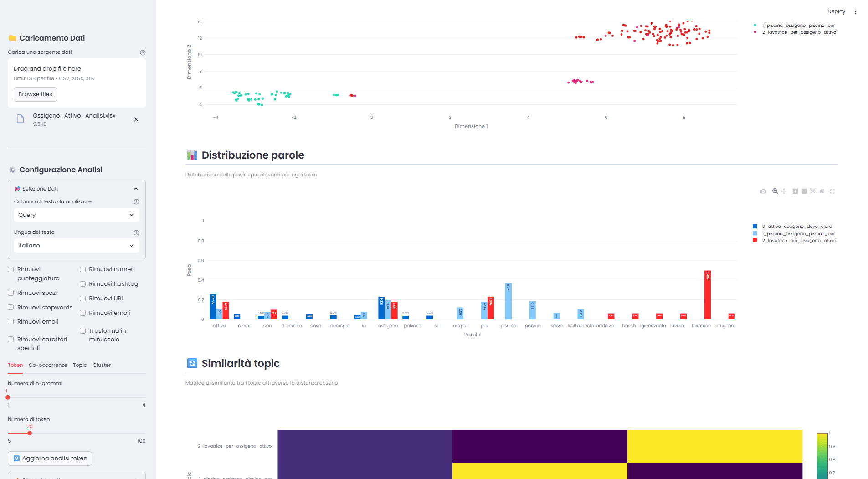The height and width of the screenshot is (479, 868).
Task: Click the Distribuzione parole heading
Action: coord(253,155)
